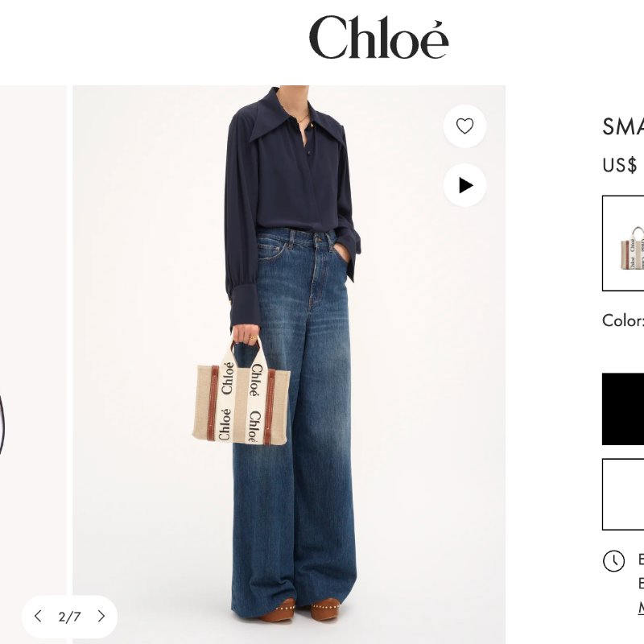
Task: Advance to next product image arrow
Action: coord(101,616)
